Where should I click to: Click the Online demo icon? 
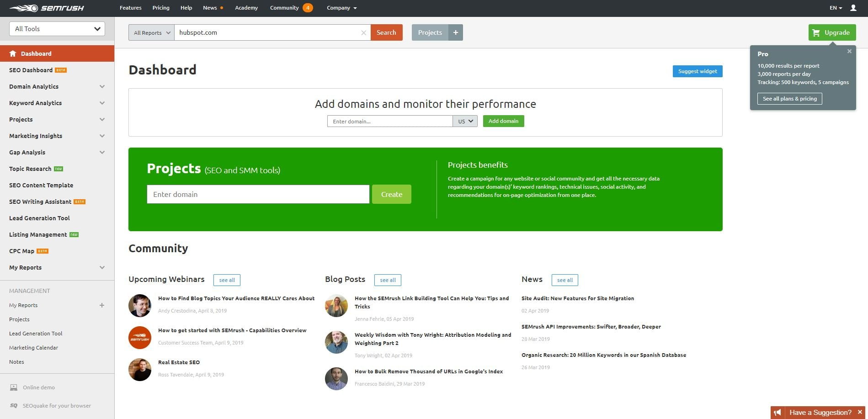click(x=14, y=387)
